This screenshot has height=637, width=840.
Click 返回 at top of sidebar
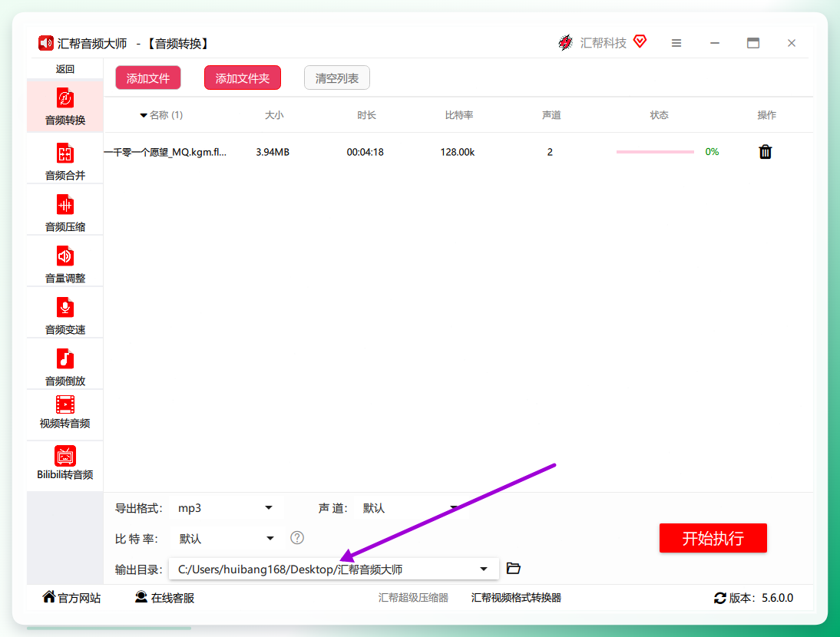(x=64, y=69)
